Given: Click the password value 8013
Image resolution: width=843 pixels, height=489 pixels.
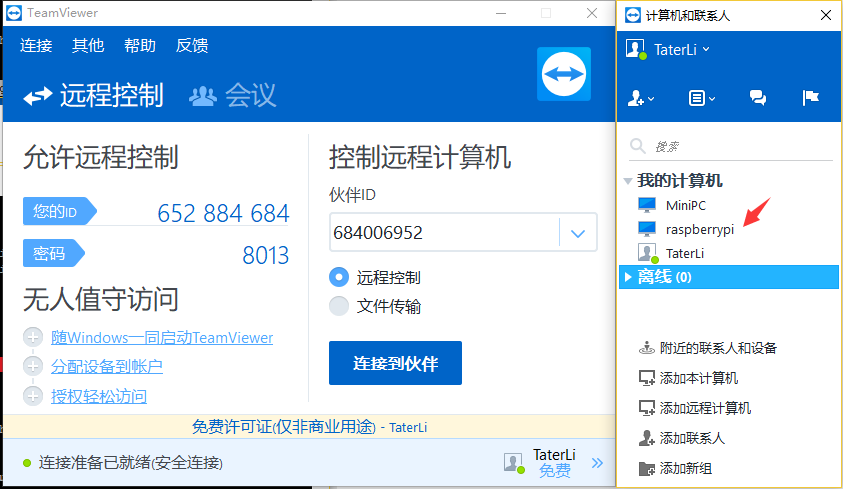Looking at the screenshot, I should (x=266, y=255).
